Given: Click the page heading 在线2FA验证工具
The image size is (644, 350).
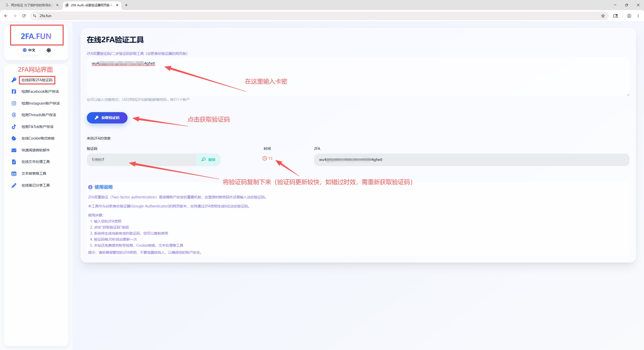Looking at the screenshot, I should [115, 40].
